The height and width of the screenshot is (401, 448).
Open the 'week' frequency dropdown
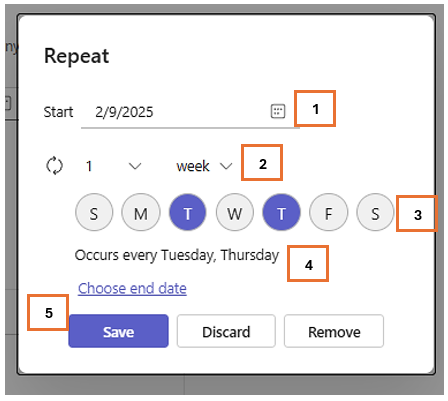204,166
